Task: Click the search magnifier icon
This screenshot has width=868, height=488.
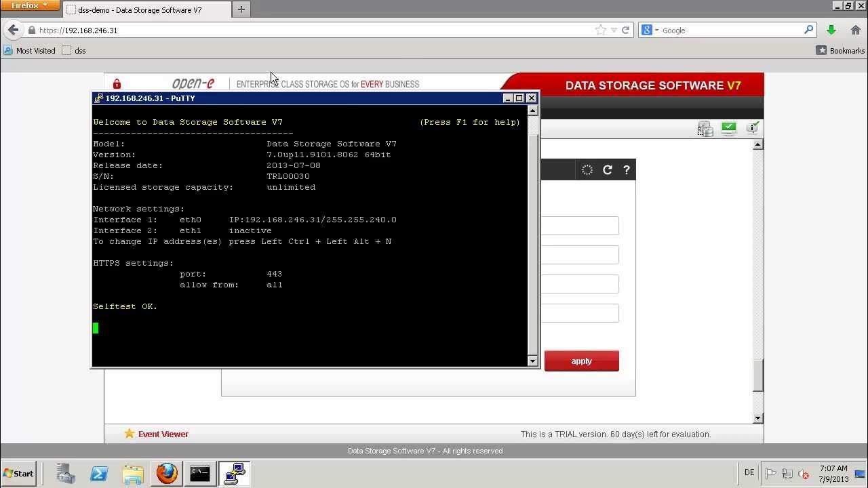Action: [808, 30]
